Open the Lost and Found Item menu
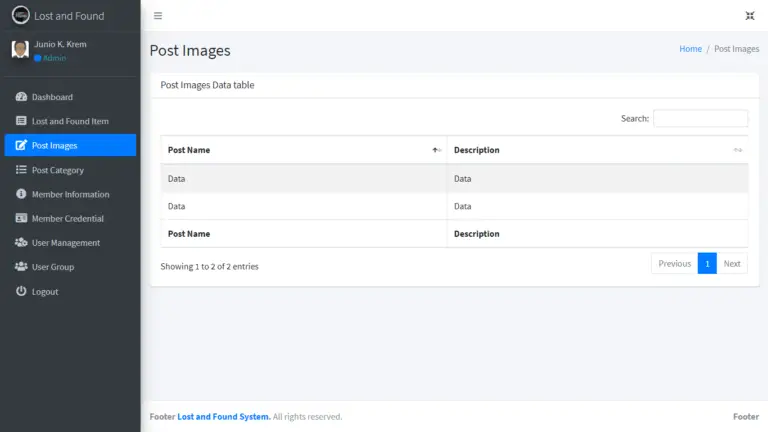 [71, 121]
